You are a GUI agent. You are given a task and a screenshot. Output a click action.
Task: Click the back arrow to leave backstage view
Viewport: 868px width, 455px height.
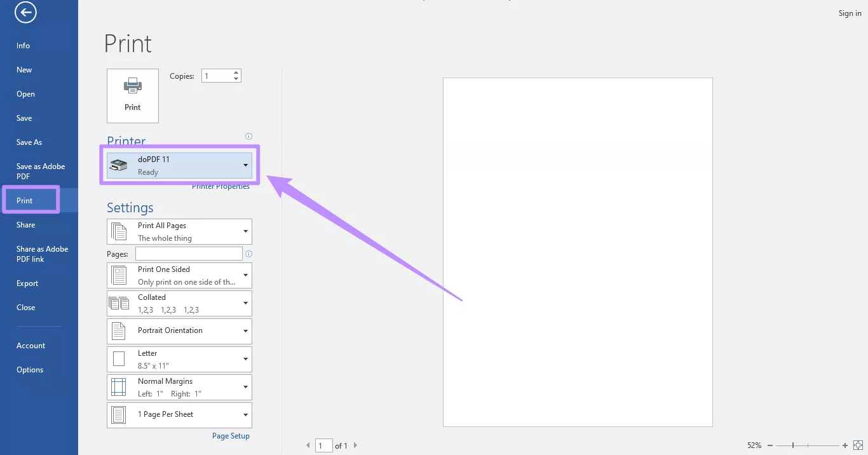tap(25, 13)
